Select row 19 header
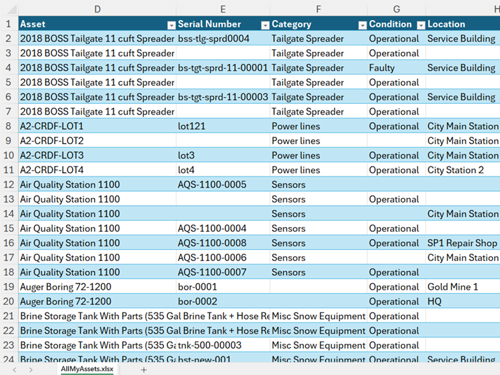 pyautogui.click(x=9, y=287)
